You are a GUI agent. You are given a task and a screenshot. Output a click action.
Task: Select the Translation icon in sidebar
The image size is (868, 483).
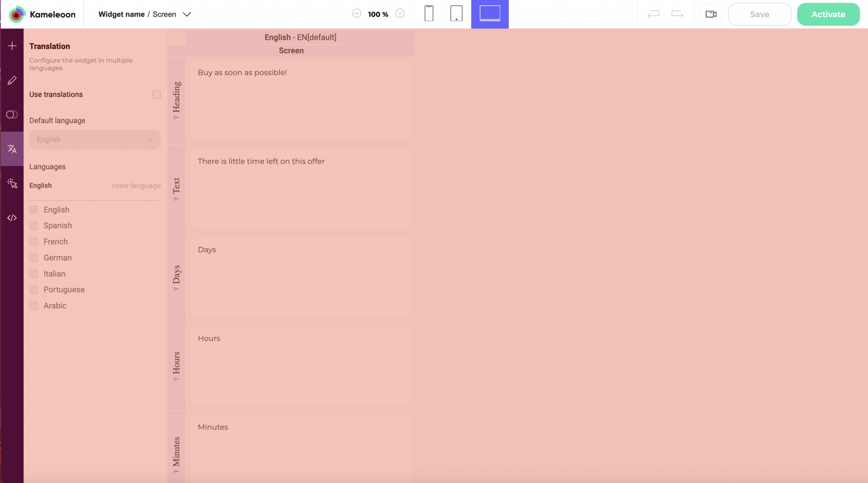click(x=12, y=149)
